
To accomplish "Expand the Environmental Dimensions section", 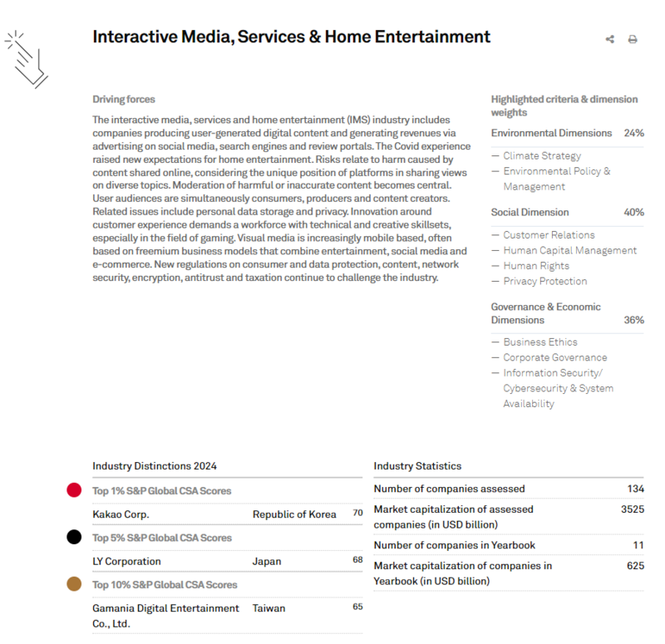I will 551,133.
